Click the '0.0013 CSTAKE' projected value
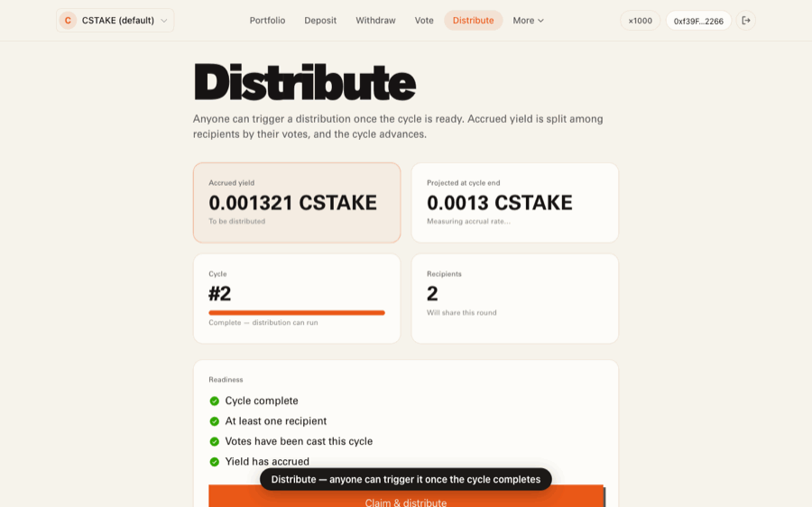Screen dimensions: 812x507 click(x=500, y=202)
